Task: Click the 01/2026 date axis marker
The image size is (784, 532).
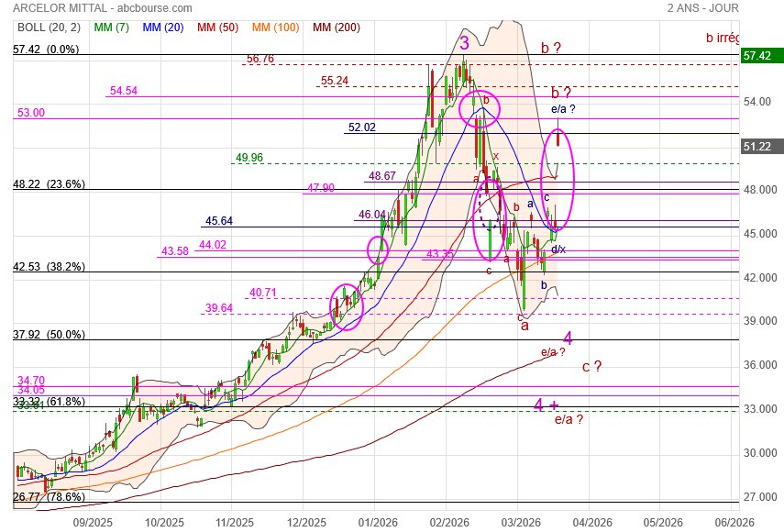Action: (378, 523)
